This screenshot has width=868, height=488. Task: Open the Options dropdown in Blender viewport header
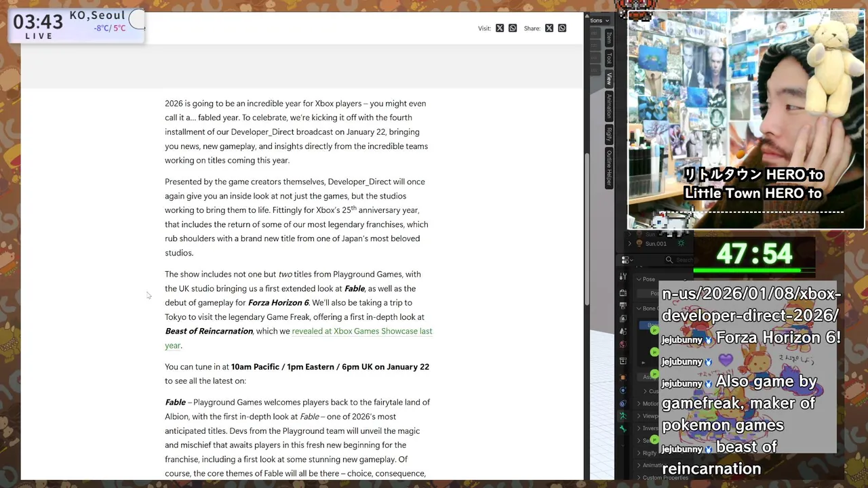pos(599,20)
